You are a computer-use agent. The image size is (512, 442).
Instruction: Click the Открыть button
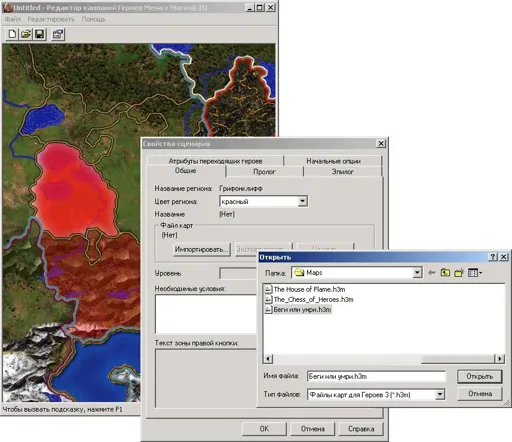point(479,376)
